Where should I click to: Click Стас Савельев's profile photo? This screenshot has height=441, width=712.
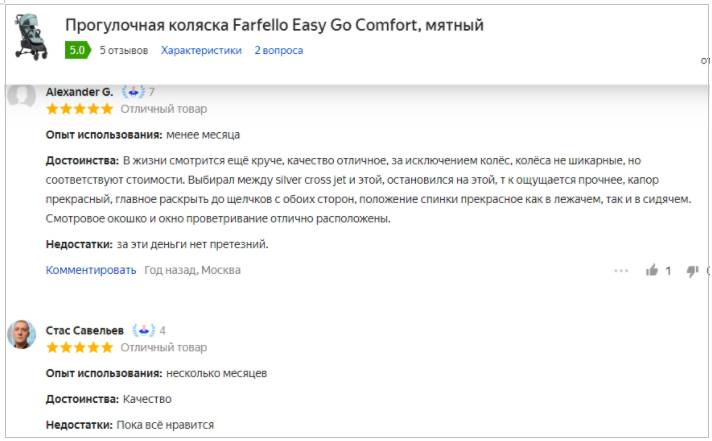22,334
